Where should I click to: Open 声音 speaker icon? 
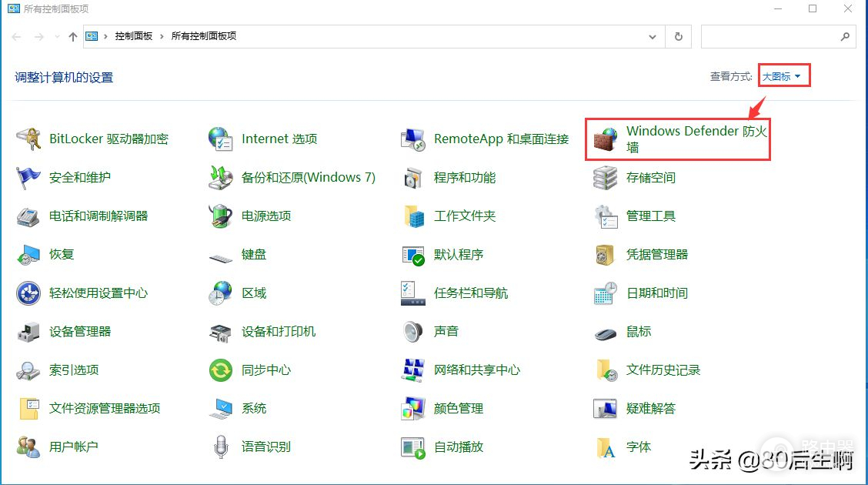click(x=413, y=332)
